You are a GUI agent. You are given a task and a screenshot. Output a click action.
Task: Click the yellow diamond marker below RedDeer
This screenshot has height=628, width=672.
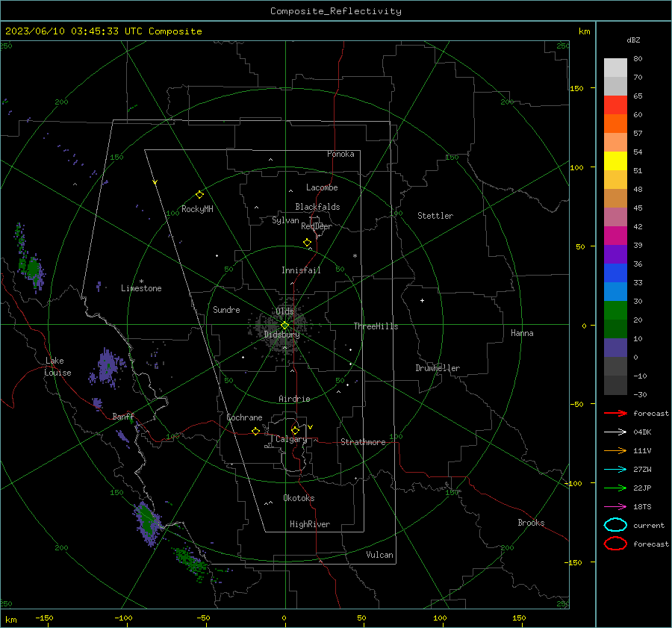[308, 243]
